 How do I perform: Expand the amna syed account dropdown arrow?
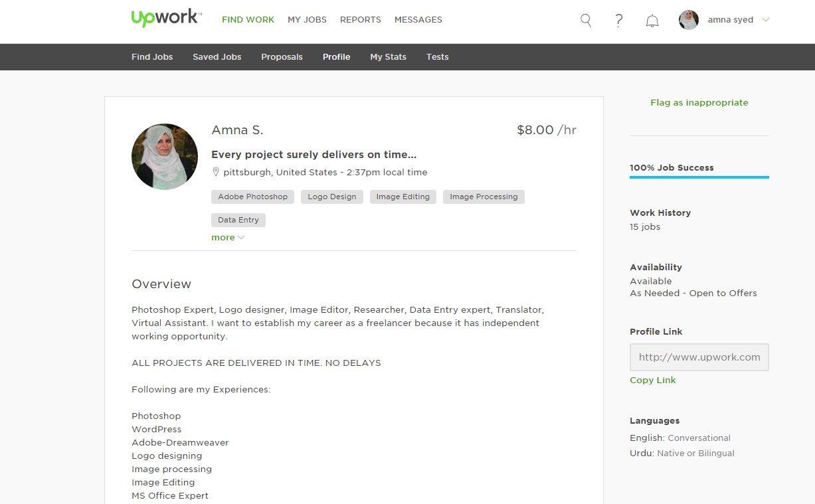pyautogui.click(x=766, y=20)
